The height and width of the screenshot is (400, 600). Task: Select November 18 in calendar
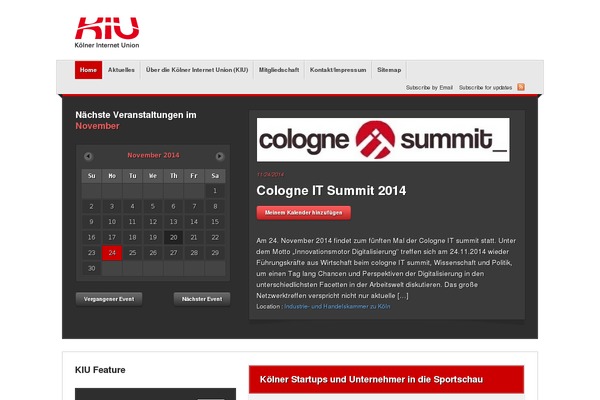coord(132,237)
